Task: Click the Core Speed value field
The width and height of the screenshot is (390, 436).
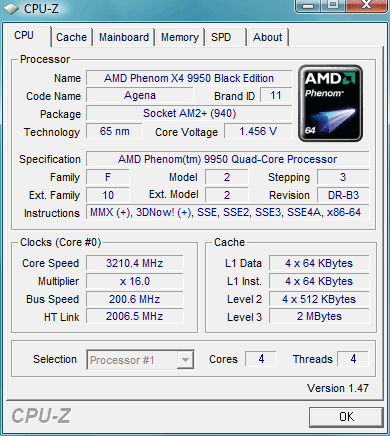Action: pyautogui.click(x=135, y=263)
